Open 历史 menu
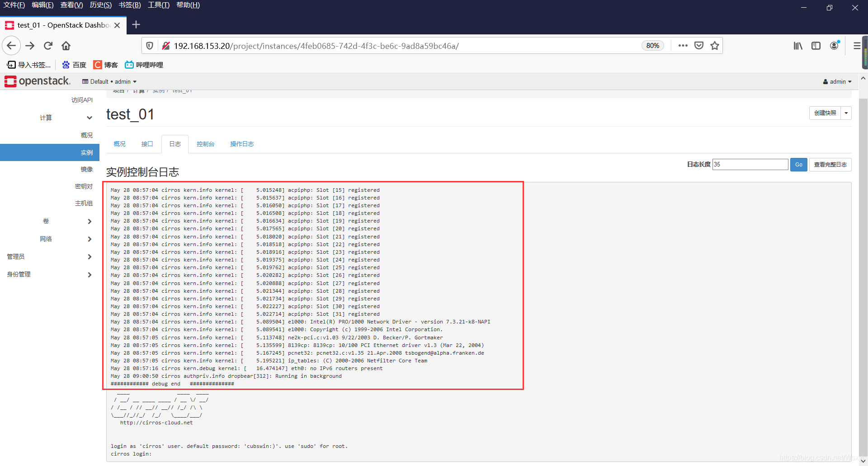This screenshot has width=868, height=466. (101, 5)
